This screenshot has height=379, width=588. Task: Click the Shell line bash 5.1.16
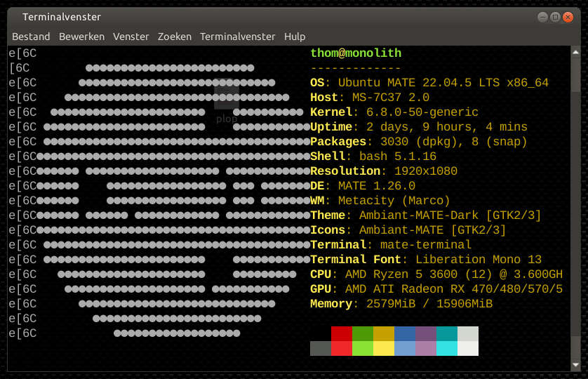(373, 157)
